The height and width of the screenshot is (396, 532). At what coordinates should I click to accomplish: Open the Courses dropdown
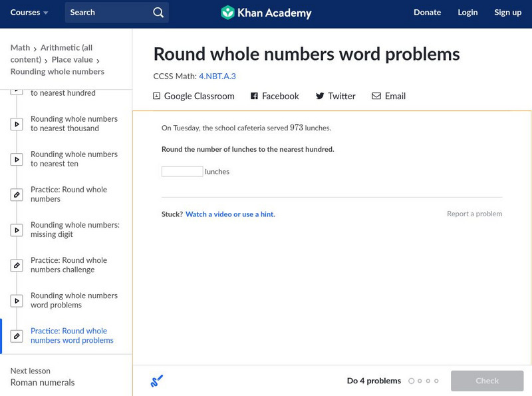coord(29,13)
